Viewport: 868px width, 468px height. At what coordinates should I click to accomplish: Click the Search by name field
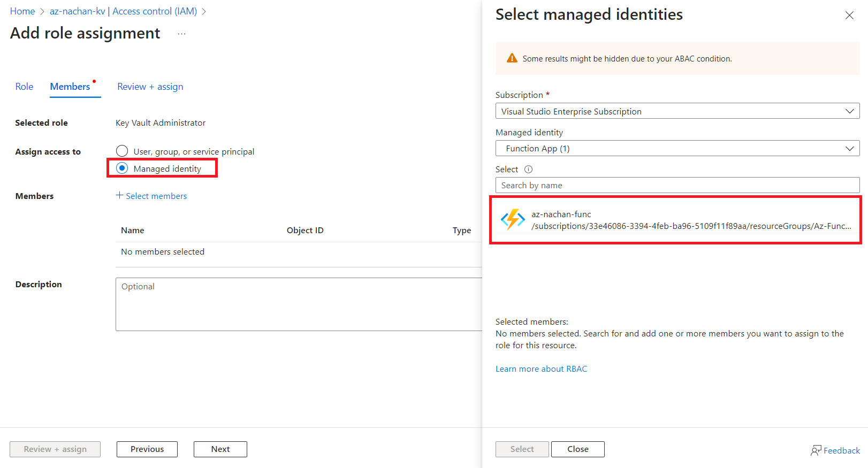pos(677,186)
